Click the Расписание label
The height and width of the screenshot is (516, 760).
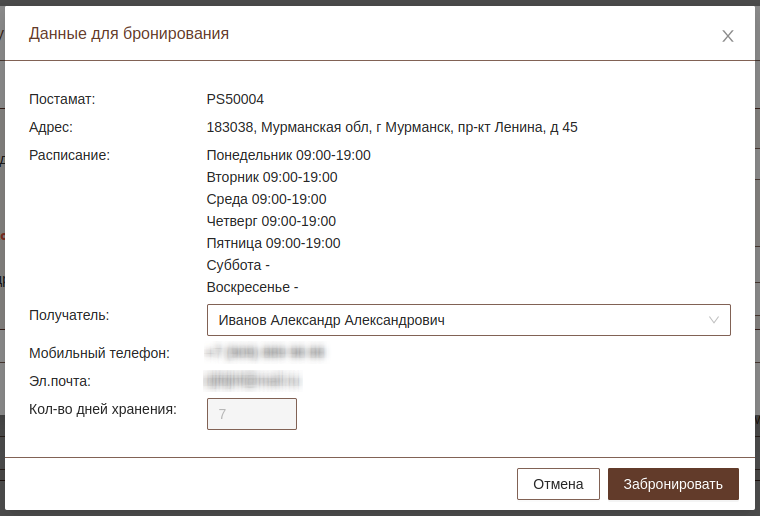pyautogui.click(x=69, y=155)
